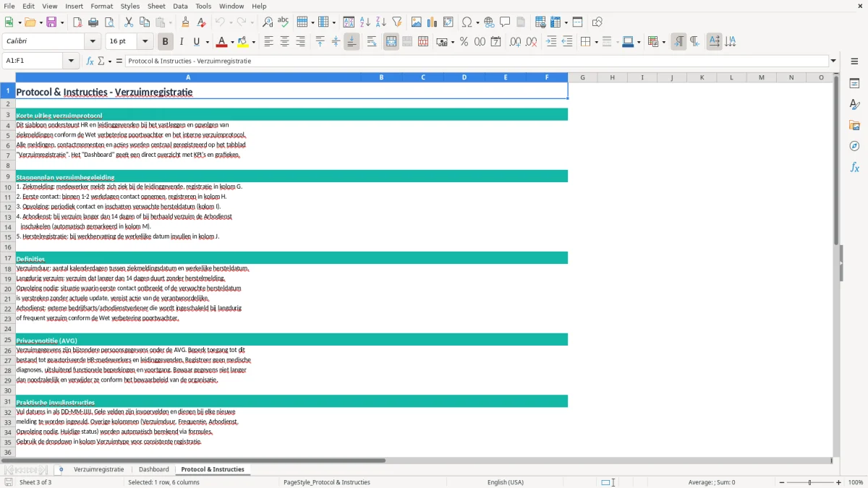Click the Print icon

coord(93,22)
